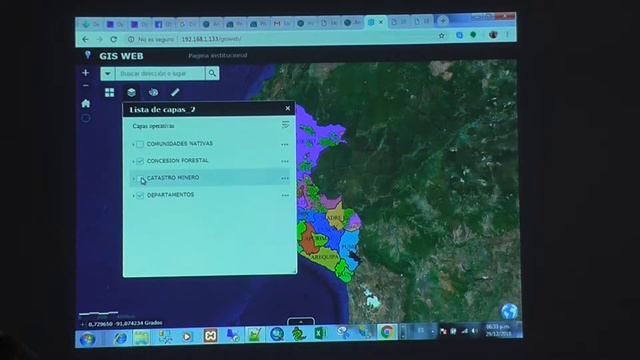Image resolution: width=640 pixels, height=360 pixels.
Task: Zoom out with the minus button
Action: tap(85, 86)
